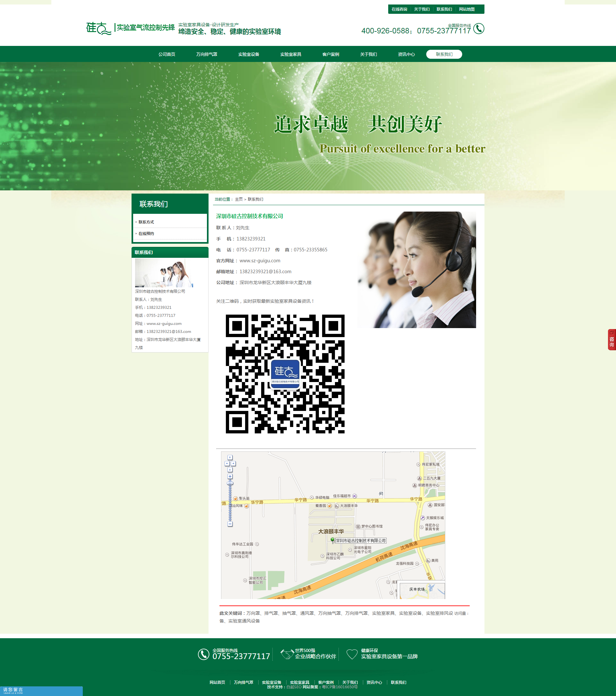This screenshot has width=616, height=696.
Task: Click the 佳乐福超市 map icon
Action: pos(355,496)
